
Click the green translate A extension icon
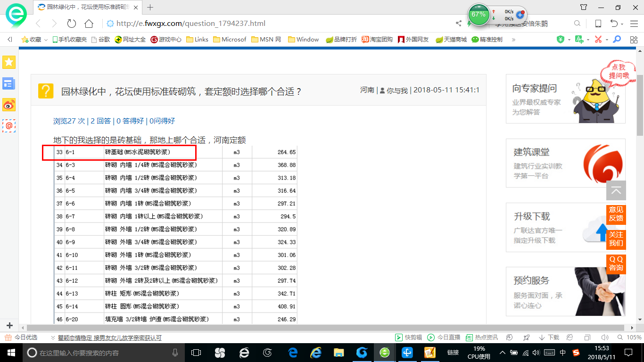click(579, 40)
